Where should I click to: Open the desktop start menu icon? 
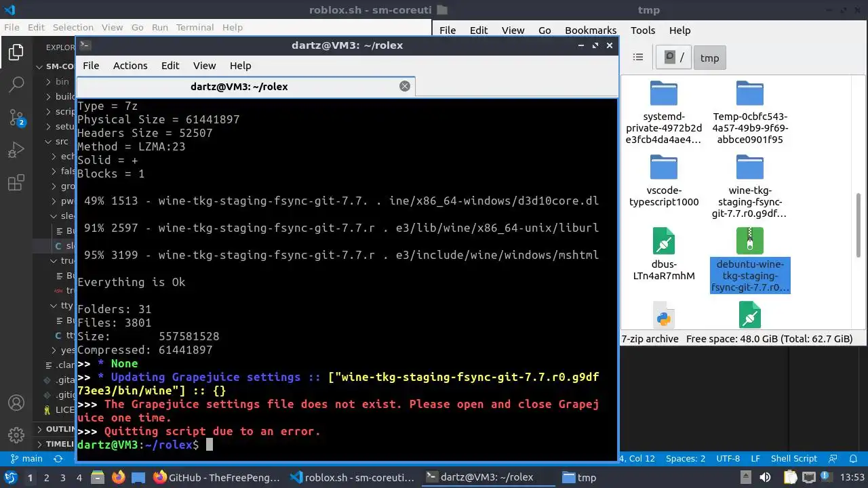point(11,477)
